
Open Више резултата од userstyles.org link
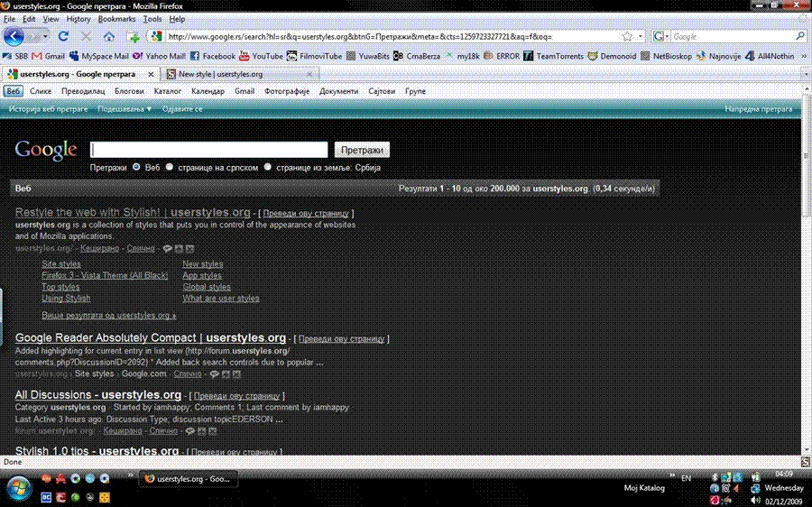tap(109, 315)
